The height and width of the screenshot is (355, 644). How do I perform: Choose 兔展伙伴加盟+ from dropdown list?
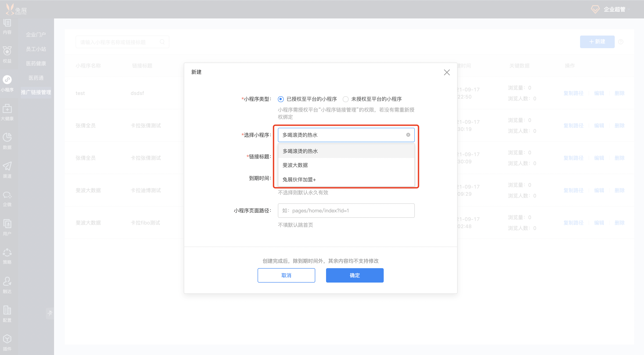346,179
